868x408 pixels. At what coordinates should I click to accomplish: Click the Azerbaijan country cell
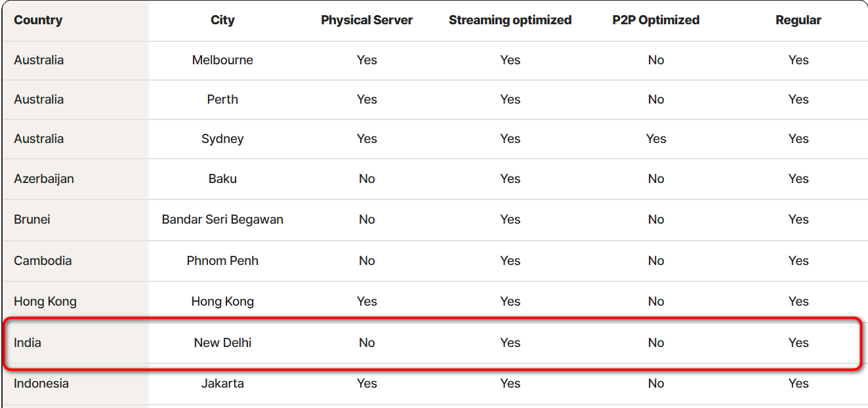click(x=44, y=179)
